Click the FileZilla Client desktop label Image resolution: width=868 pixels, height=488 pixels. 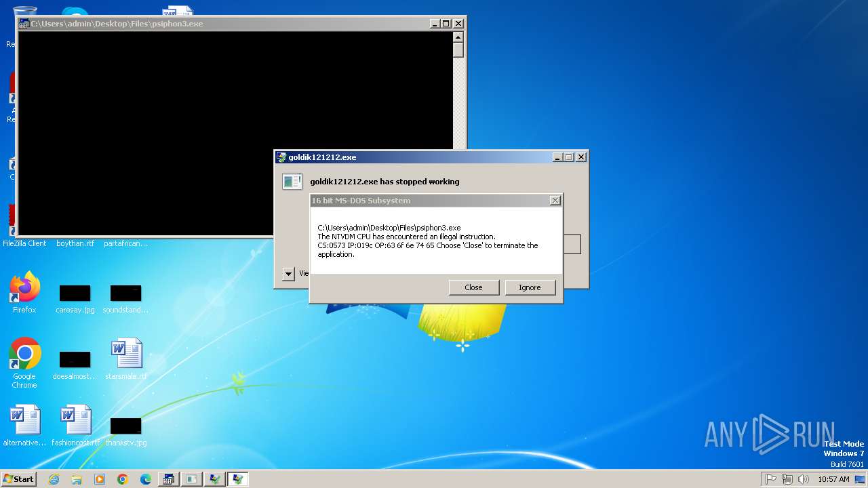point(24,243)
